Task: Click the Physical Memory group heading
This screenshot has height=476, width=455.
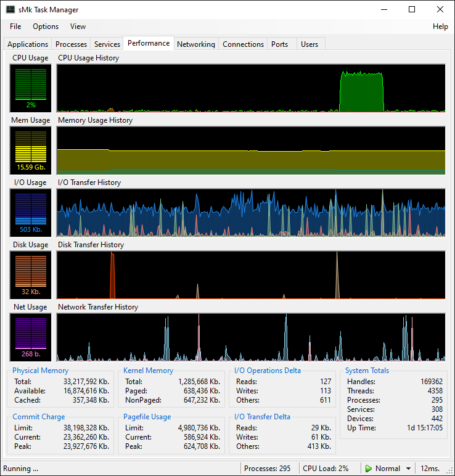Action: click(40, 371)
